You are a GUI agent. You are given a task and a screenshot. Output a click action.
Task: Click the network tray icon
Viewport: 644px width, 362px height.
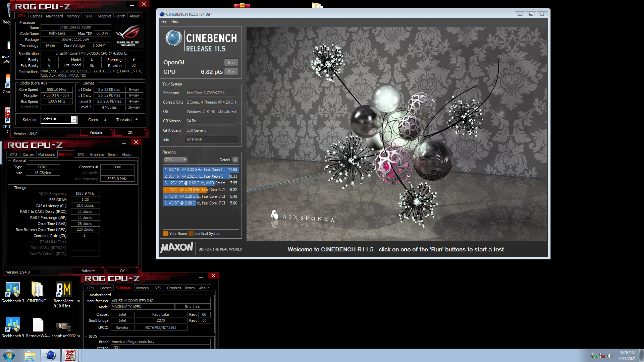pos(602,356)
